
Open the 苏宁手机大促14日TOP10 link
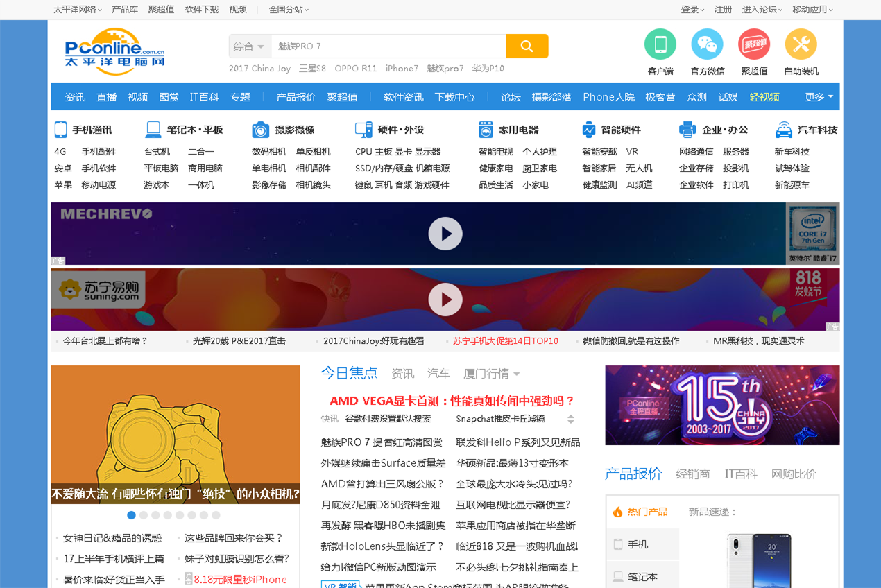(x=506, y=341)
